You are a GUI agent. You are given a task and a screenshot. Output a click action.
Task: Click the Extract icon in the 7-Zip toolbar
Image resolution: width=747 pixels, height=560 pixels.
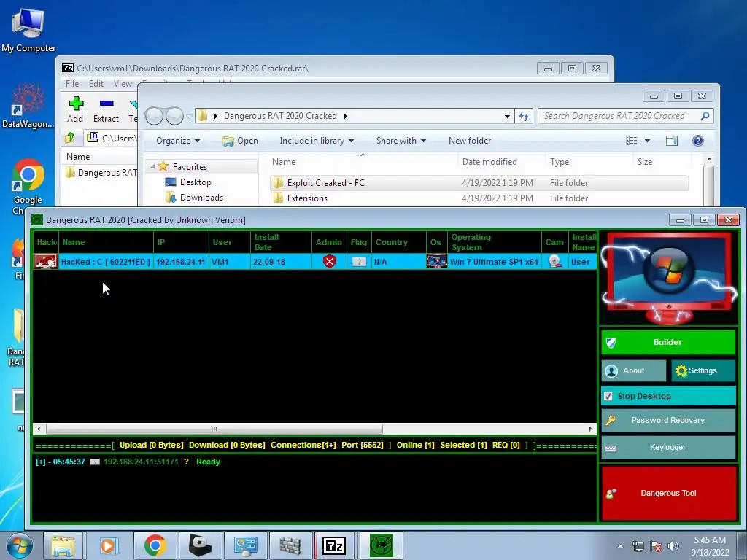[x=107, y=104]
